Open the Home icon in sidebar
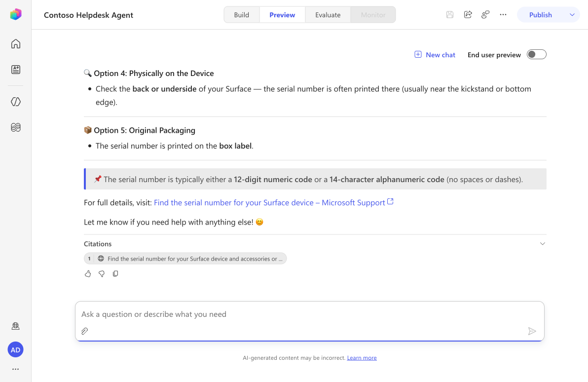Viewport: 588px width, 382px height. [15, 44]
